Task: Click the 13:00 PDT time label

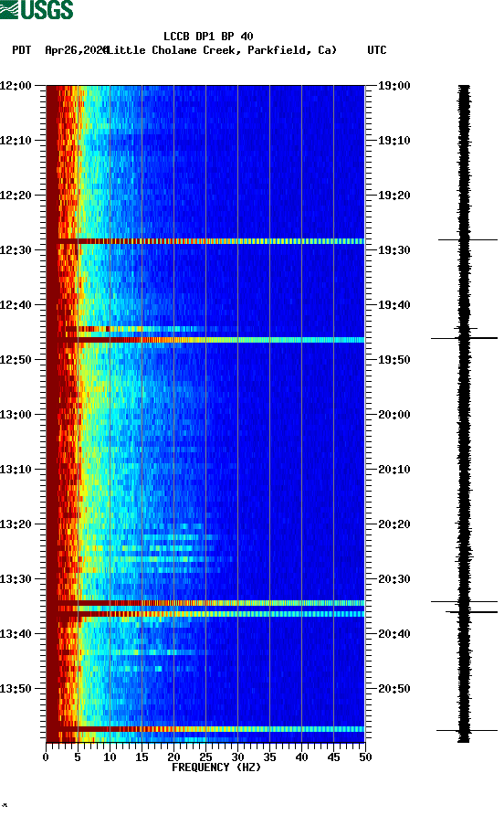Action: (x=16, y=414)
